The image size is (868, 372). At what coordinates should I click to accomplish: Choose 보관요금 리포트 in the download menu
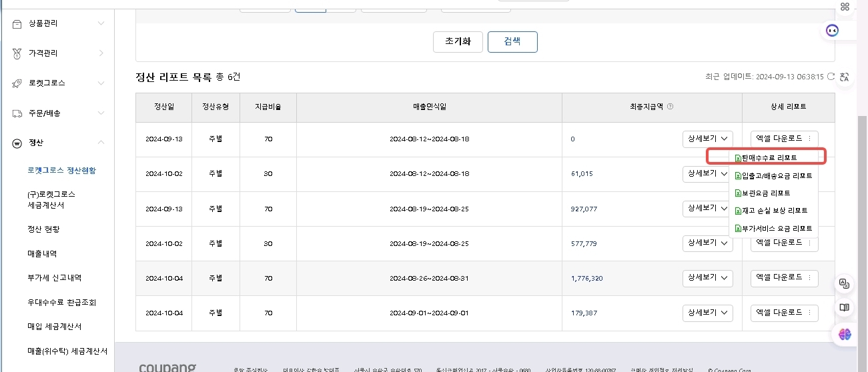(x=765, y=193)
